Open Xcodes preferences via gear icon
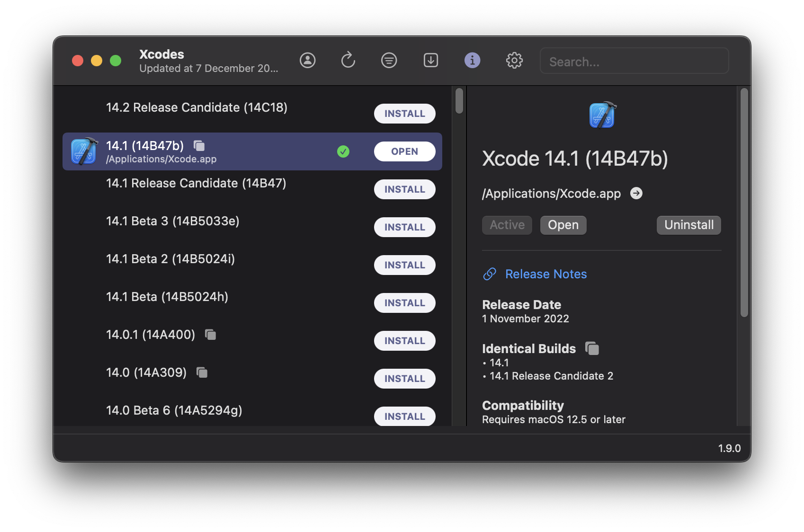 tap(514, 60)
